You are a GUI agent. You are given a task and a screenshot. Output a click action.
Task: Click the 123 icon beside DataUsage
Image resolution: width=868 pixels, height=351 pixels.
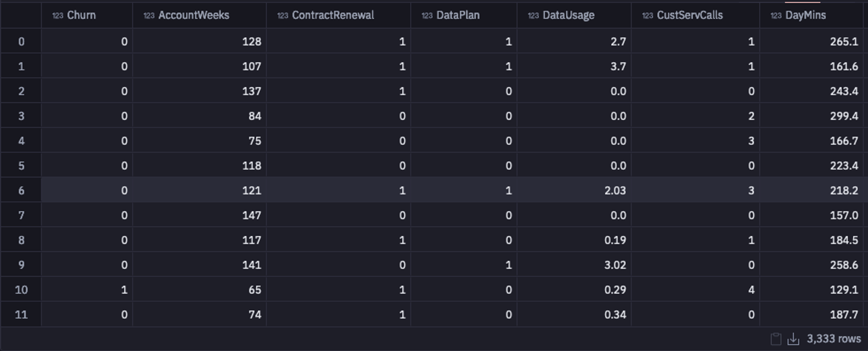tap(533, 16)
